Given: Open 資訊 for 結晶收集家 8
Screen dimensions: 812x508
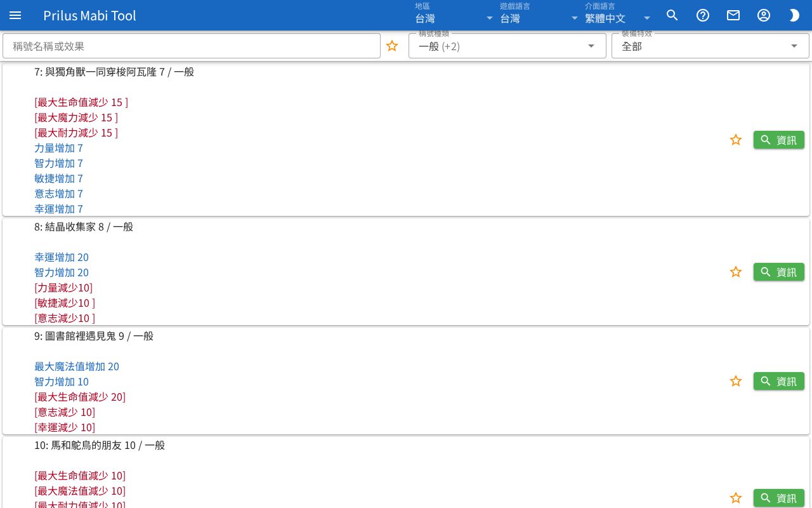Looking at the screenshot, I should coord(779,272).
